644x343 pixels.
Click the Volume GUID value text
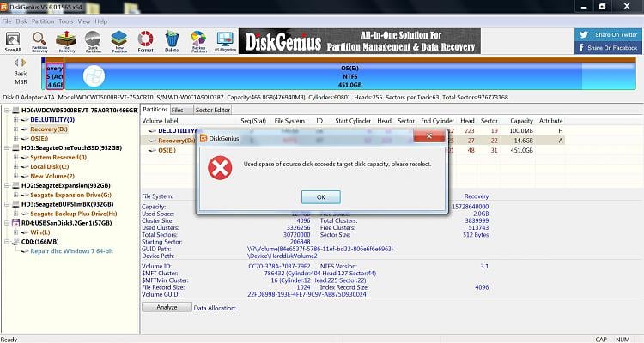point(307,295)
